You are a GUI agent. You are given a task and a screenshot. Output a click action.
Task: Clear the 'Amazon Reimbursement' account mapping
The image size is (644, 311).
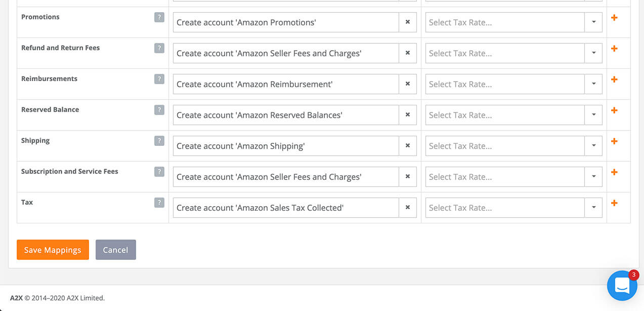[x=408, y=84]
